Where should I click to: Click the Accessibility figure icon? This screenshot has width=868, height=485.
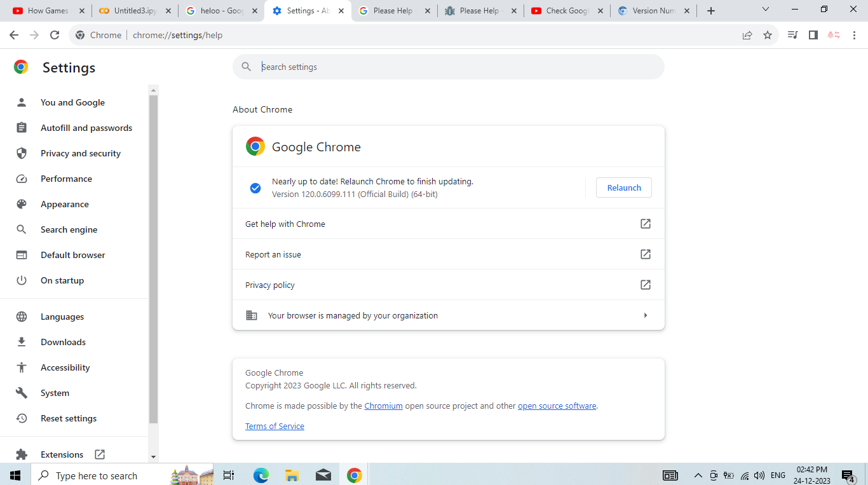(22, 367)
